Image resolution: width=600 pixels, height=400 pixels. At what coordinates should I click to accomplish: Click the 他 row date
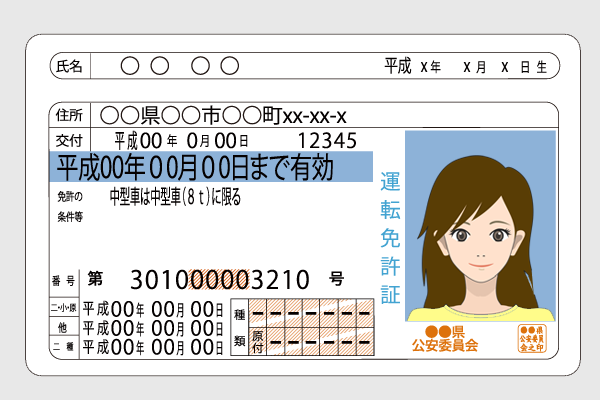click(x=152, y=327)
